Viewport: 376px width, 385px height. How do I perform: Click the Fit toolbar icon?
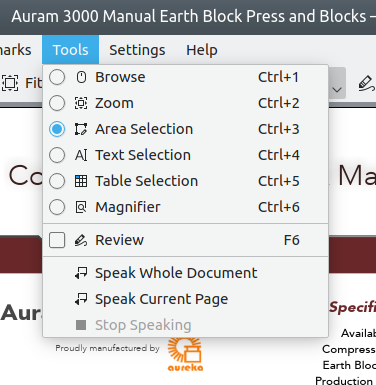click(10, 83)
